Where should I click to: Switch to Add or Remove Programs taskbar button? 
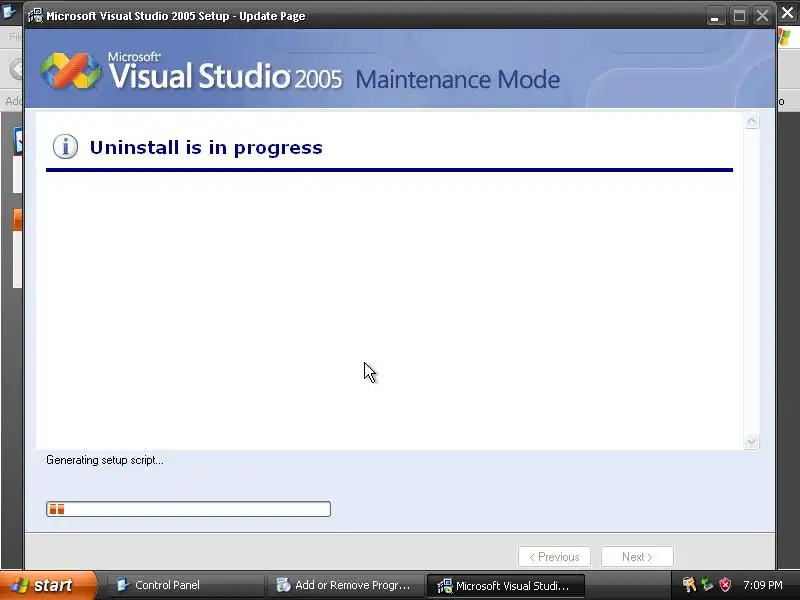344,585
